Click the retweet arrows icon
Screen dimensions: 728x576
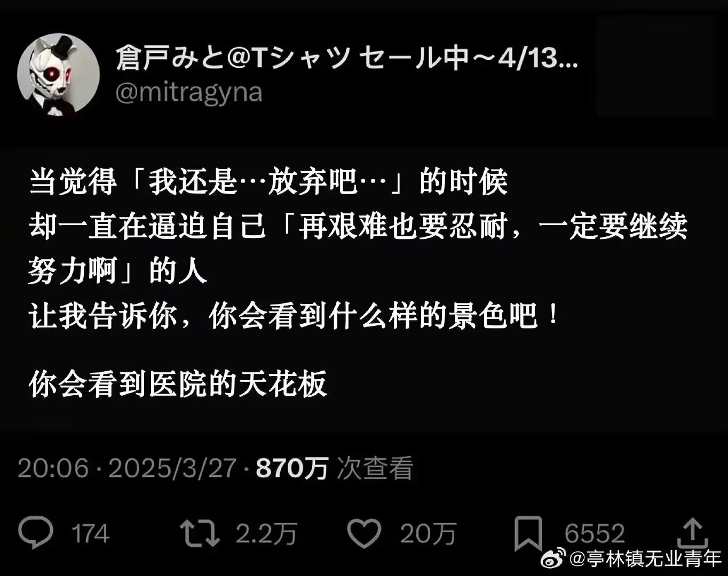[x=200, y=533]
